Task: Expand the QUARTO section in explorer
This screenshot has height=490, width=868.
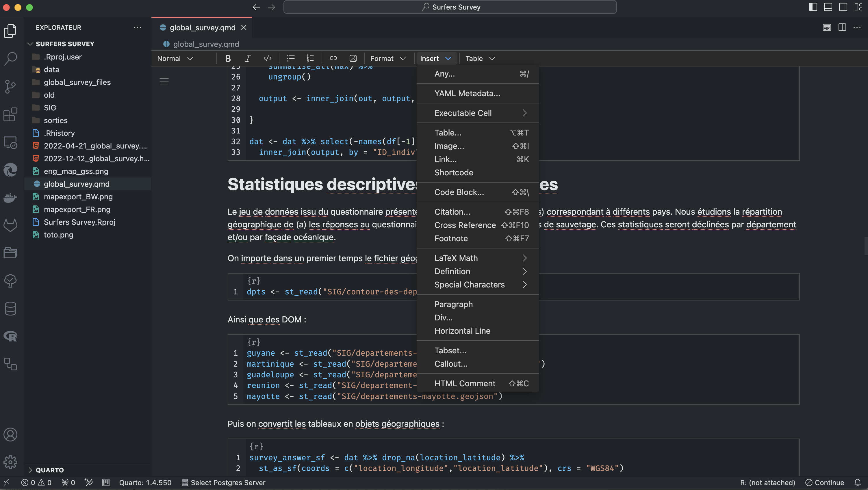Action: 49,470
